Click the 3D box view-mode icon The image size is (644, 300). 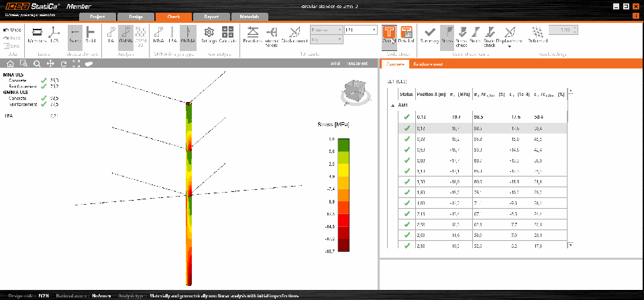click(x=89, y=64)
